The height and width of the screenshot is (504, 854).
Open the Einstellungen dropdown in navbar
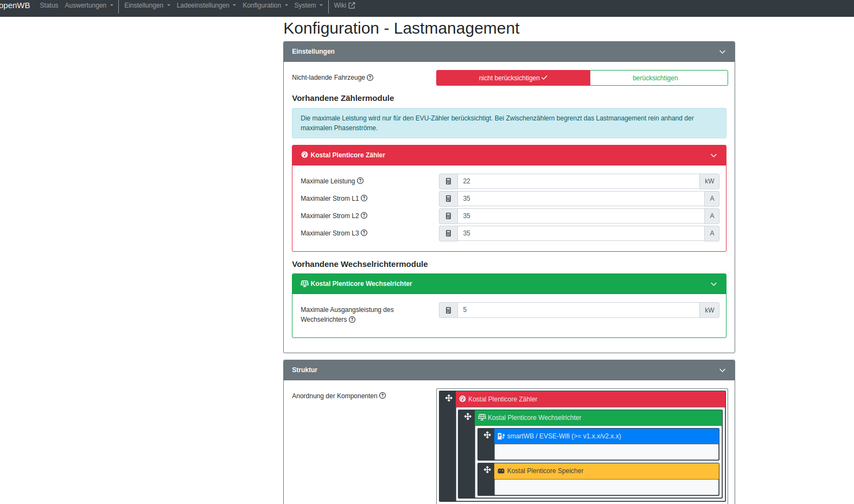coord(147,5)
